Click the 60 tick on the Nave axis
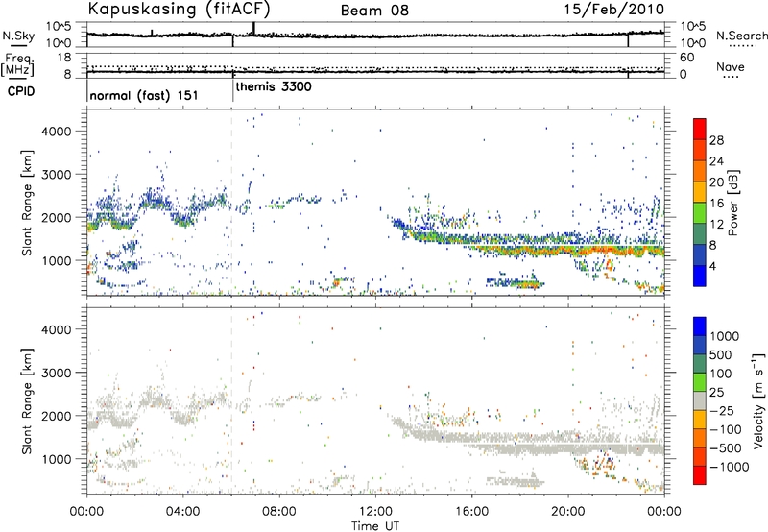Screen dimensions: 768x532 tap(686, 58)
